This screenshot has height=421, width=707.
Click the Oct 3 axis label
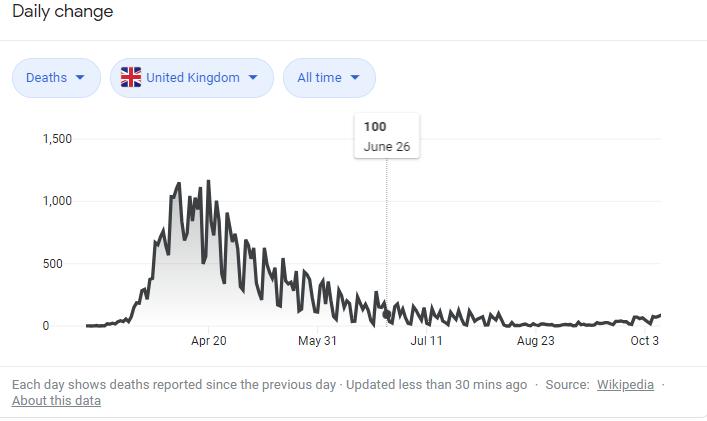point(643,341)
